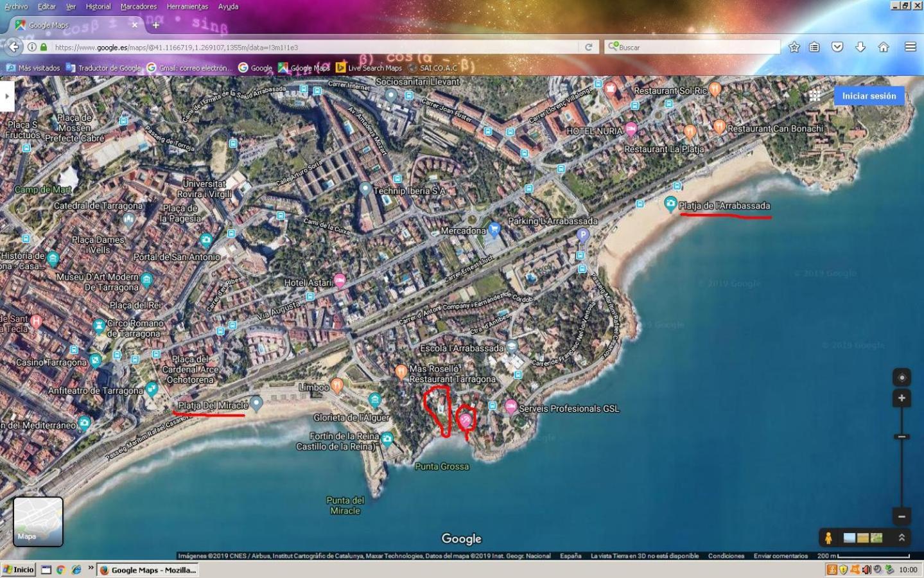Viewport: 924px width, 578px height.
Task: Switch to Mapa view thumbnail
Action: tap(38, 521)
